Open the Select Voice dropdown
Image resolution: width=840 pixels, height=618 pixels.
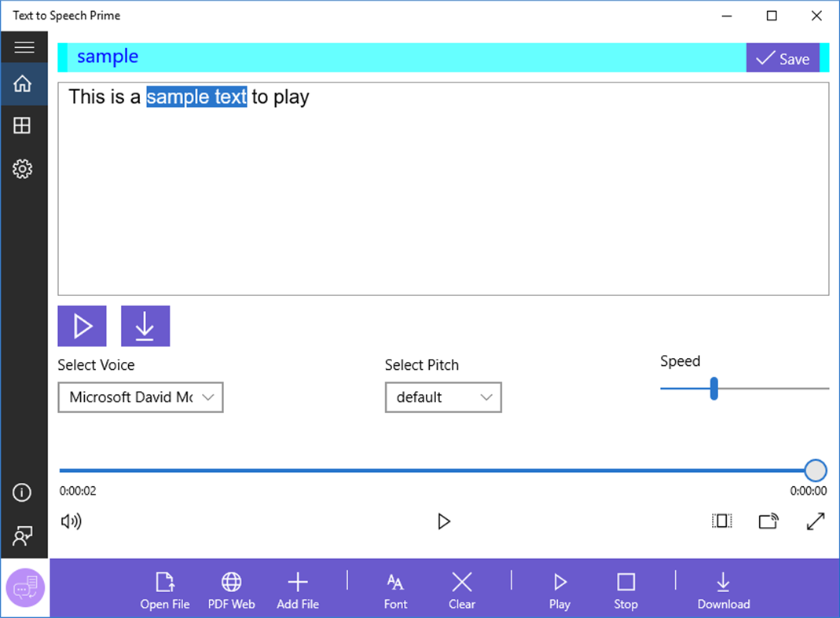click(x=140, y=397)
